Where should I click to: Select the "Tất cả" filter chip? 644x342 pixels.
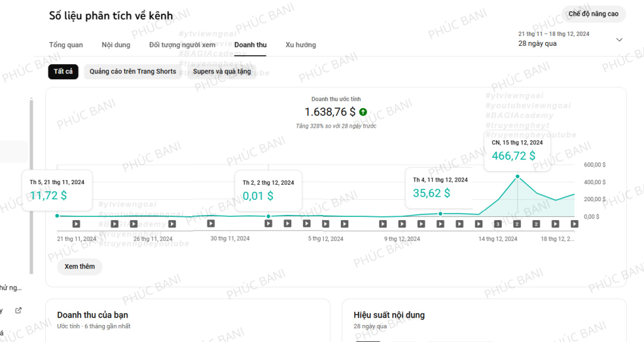pyautogui.click(x=63, y=72)
